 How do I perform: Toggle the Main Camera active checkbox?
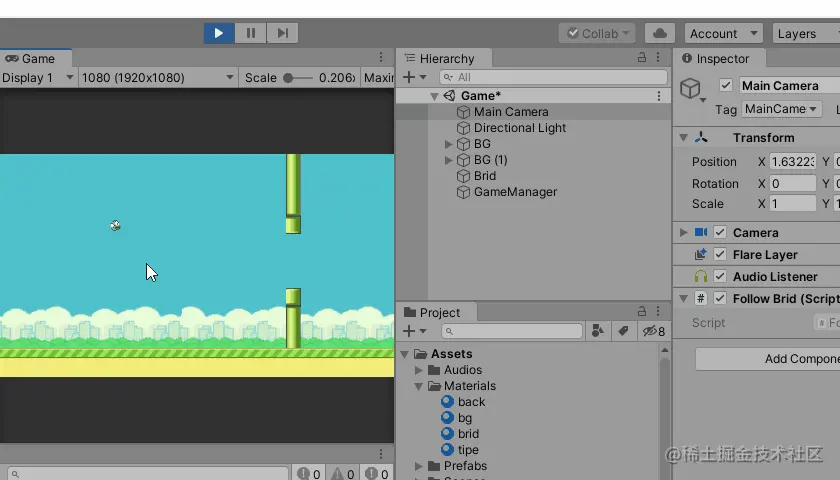725,85
